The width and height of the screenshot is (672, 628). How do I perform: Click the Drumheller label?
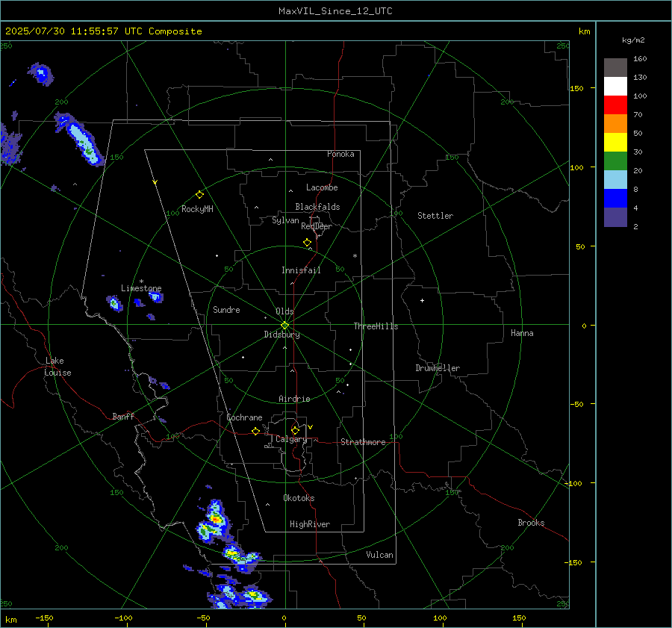coord(438,368)
